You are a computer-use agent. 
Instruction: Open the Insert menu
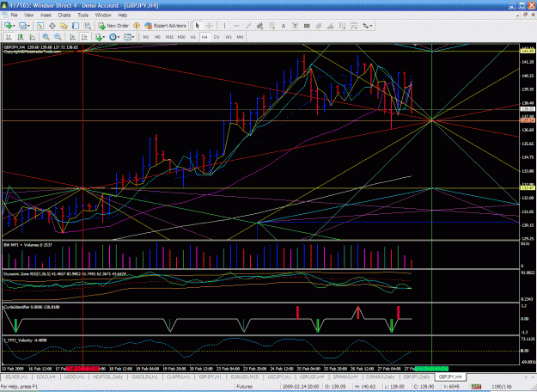(x=46, y=15)
